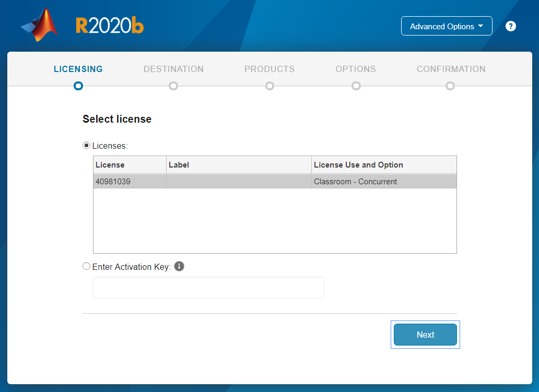Expand the Advanced Options dropdown

click(x=447, y=26)
